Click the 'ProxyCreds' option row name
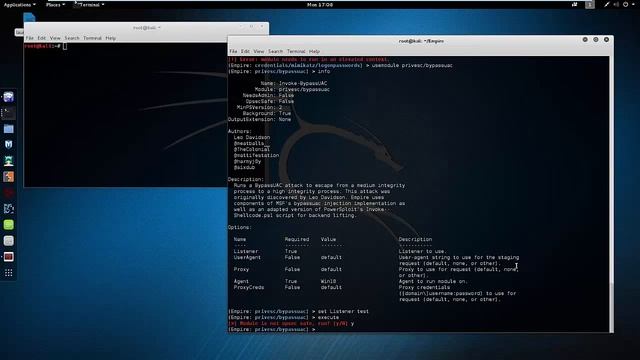 click(x=249, y=287)
